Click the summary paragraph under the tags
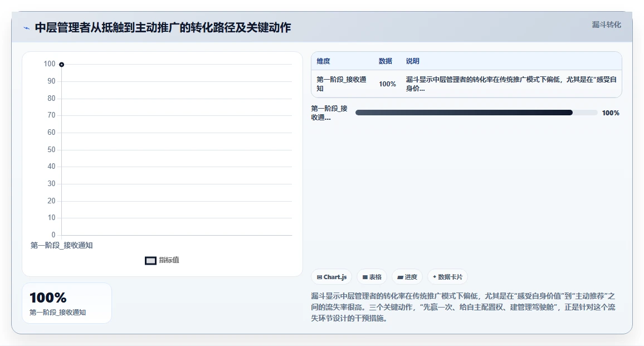 click(x=463, y=307)
